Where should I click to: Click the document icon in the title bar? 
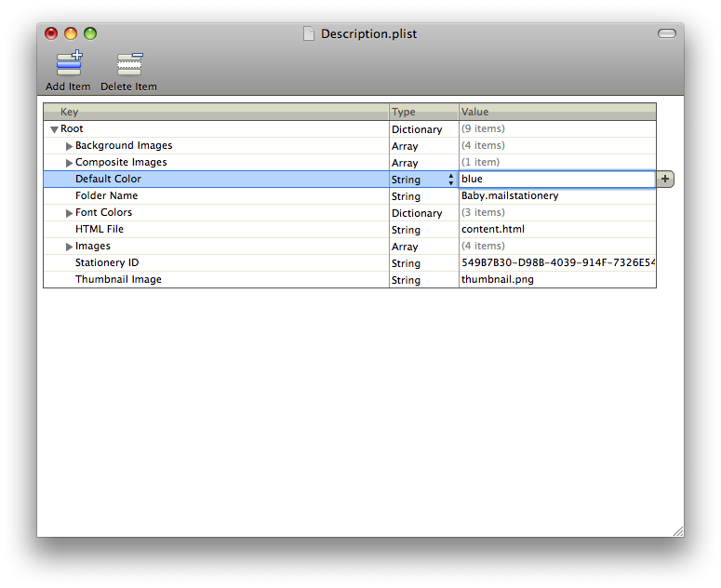click(309, 33)
